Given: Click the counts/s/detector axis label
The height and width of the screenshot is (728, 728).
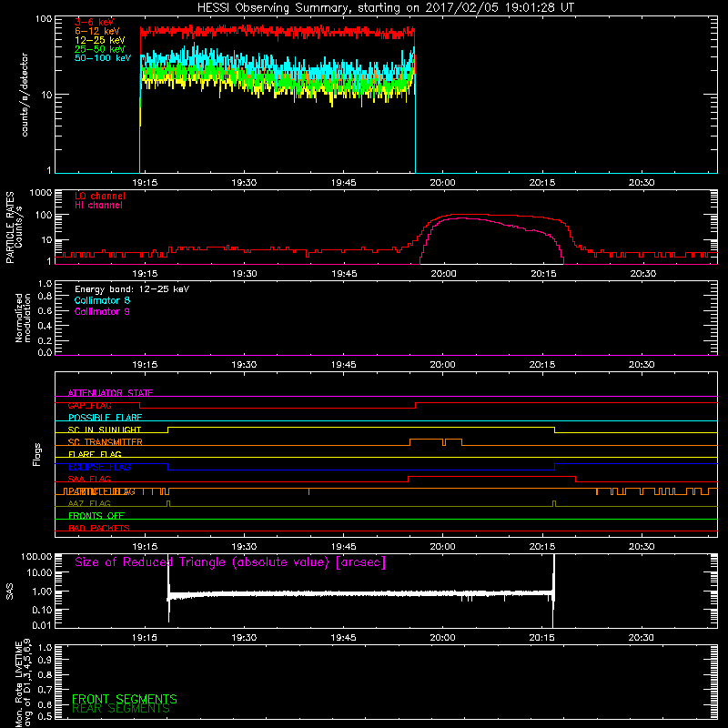Looking at the screenshot, I should pos(25,95).
